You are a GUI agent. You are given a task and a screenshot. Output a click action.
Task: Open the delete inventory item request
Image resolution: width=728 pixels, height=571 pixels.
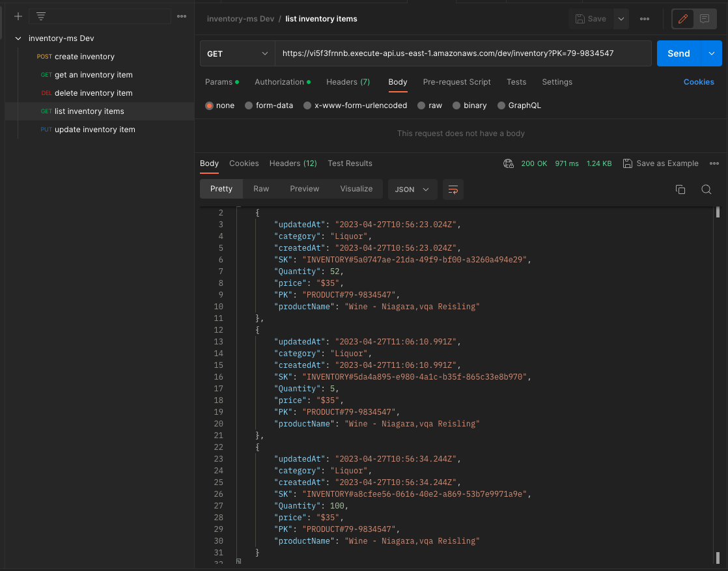pyautogui.click(x=100, y=93)
